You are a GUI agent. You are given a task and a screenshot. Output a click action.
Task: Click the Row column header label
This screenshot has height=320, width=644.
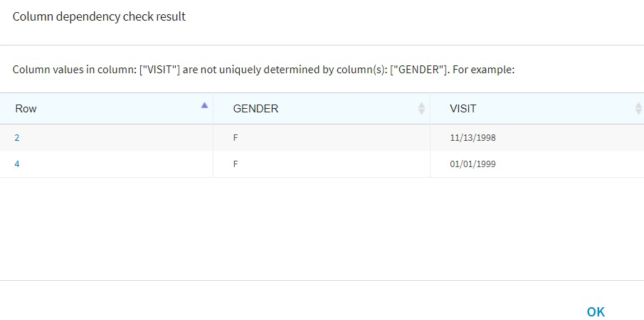[26, 109]
